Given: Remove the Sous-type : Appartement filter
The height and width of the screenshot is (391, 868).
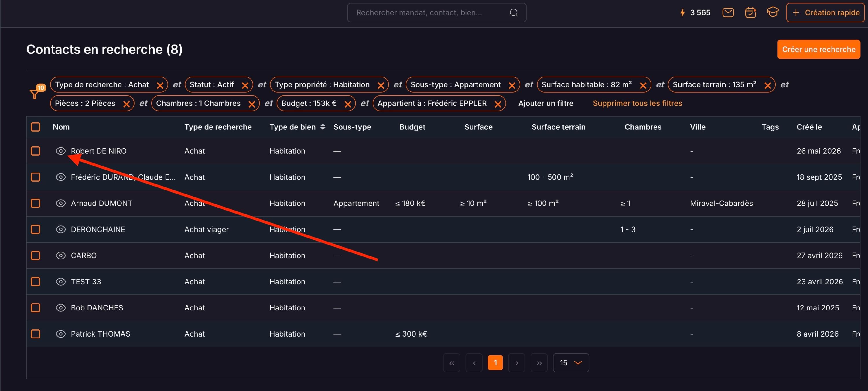Looking at the screenshot, I should pyautogui.click(x=512, y=86).
